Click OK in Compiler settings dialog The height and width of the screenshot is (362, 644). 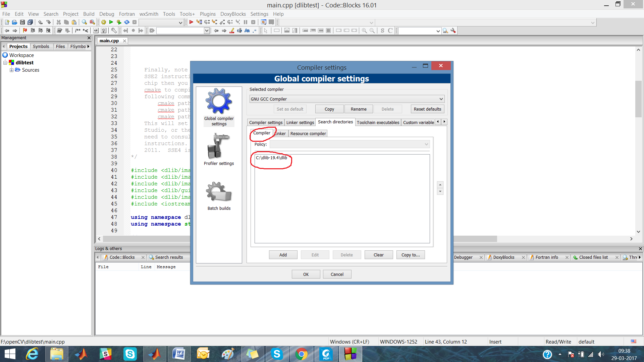[306, 274]
